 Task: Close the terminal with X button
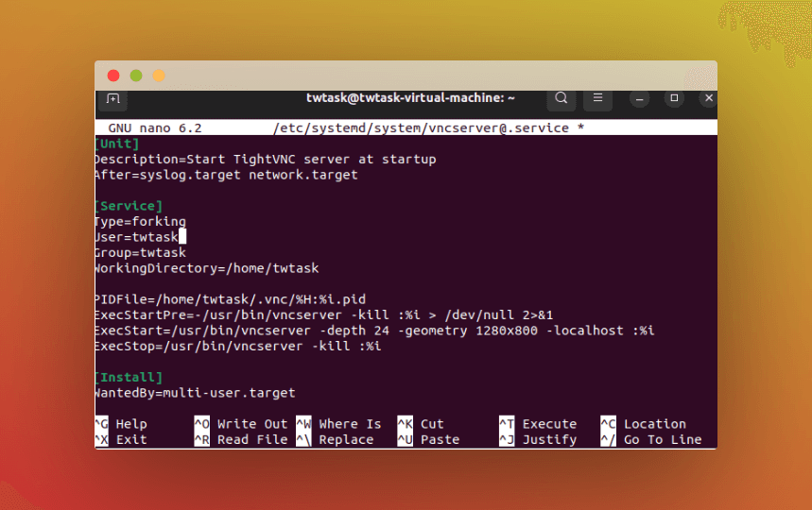[x=708, y=98]
